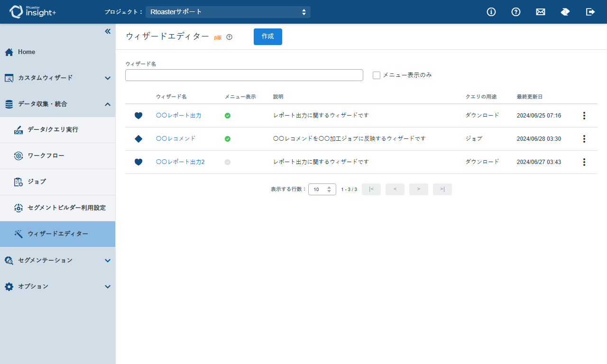
Task: Click the Home house icon
Action: 9,52
